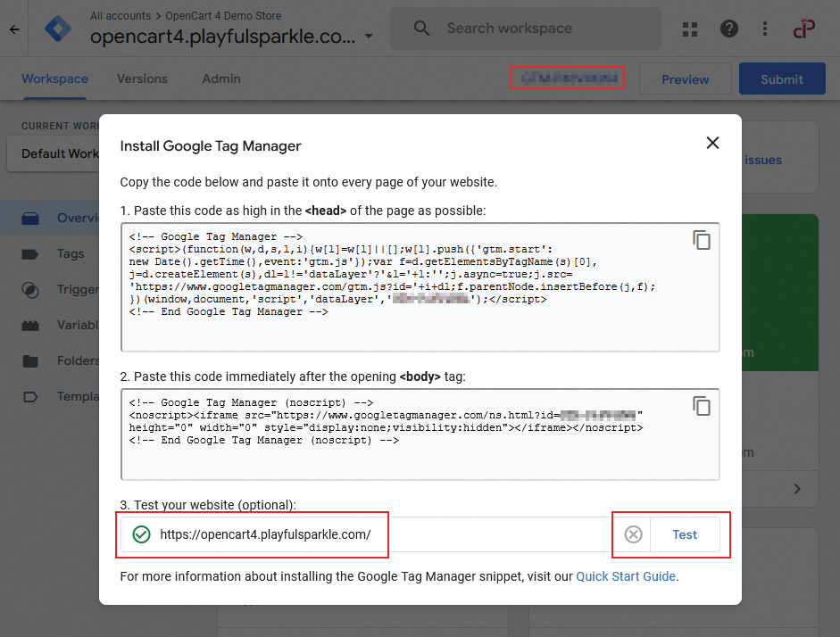
Task: Click the Search workspace field
Action: point(526,29)
